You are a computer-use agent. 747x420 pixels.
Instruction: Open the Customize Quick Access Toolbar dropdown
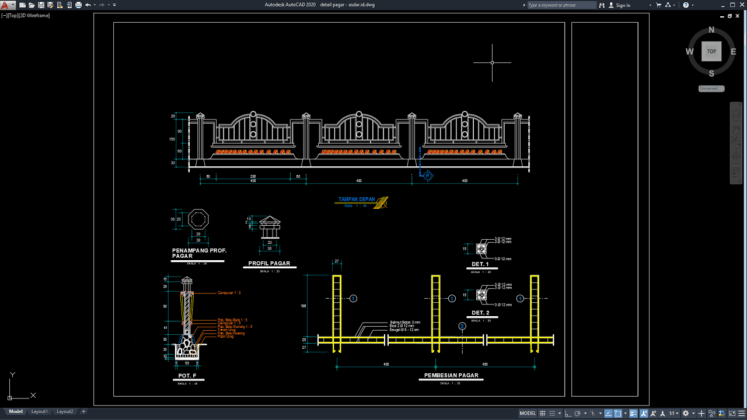coord(114,5)
